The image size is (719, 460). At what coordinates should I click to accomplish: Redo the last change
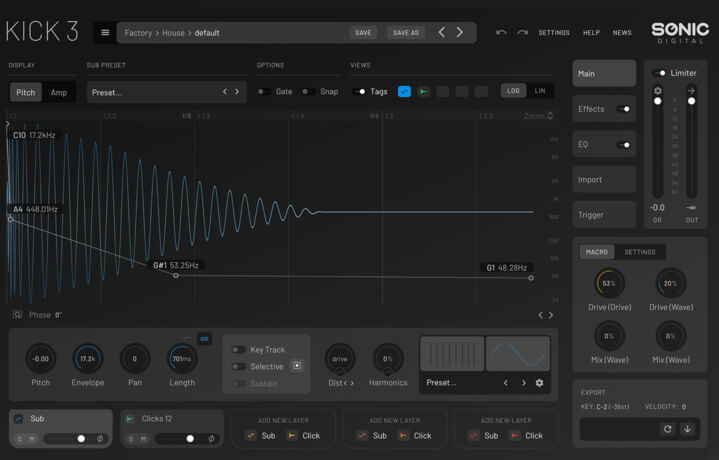point(522,33)
